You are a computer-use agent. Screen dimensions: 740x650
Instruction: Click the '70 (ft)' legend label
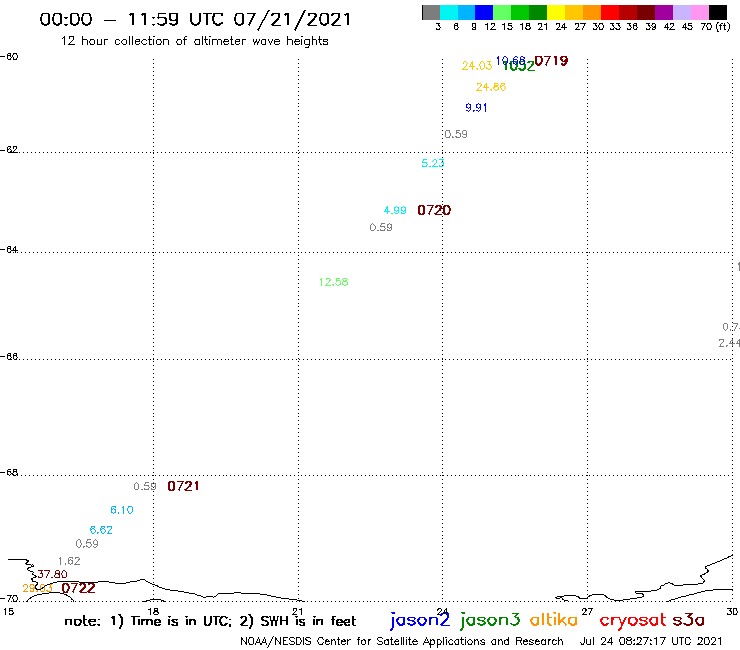(x=715, y=26)
